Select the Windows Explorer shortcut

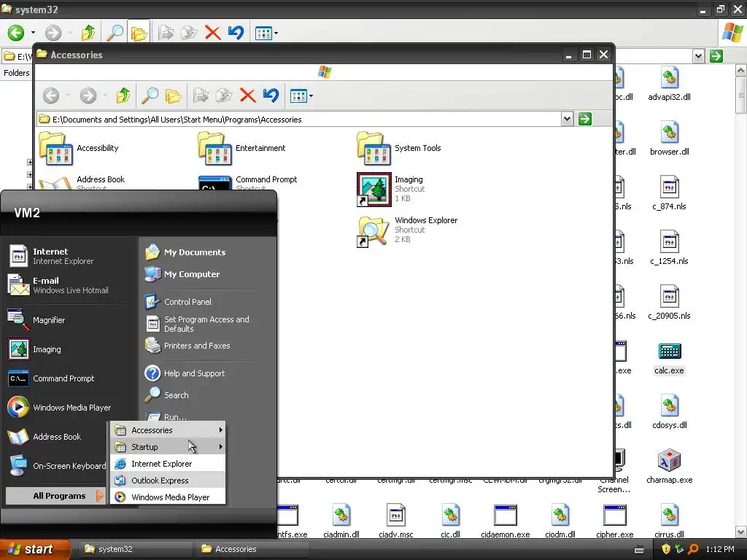click(407, 230)
